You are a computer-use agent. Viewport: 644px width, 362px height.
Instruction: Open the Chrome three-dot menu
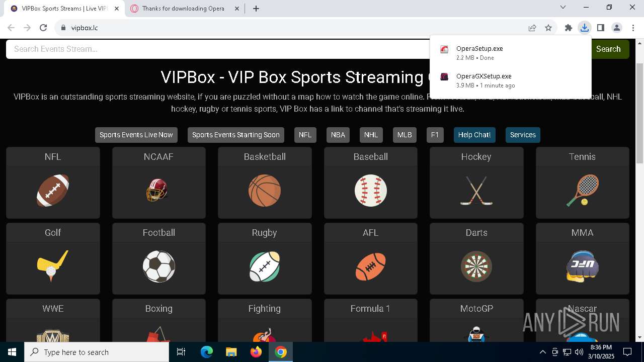[632, 28]
